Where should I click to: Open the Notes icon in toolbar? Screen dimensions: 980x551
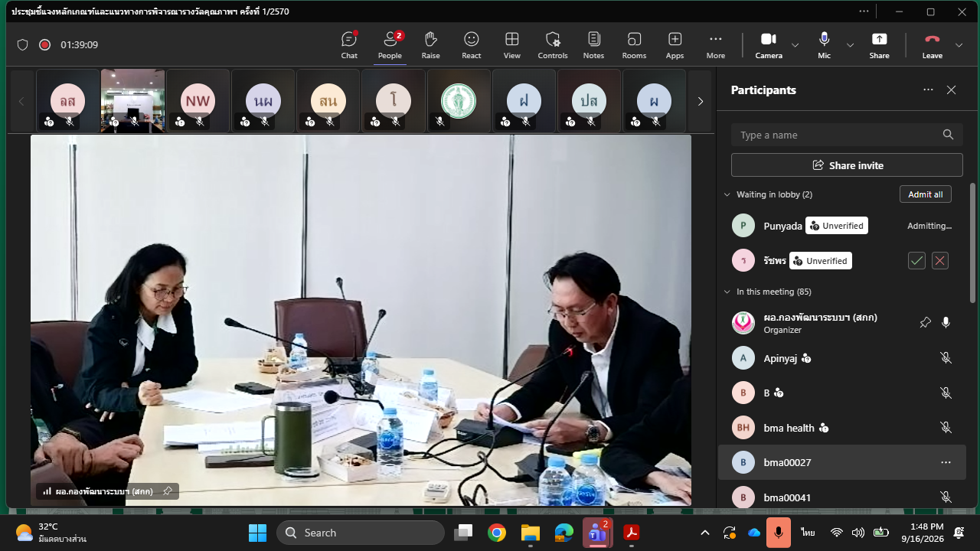[593, 45]
